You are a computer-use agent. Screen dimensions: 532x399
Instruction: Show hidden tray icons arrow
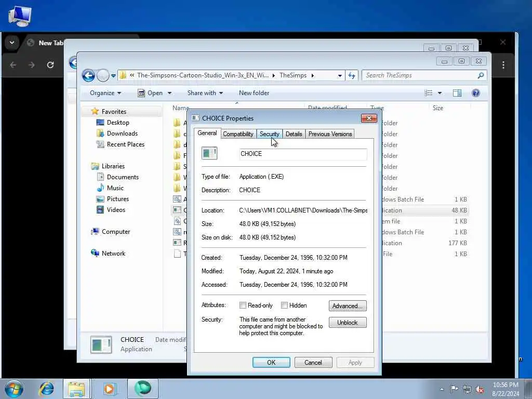pos(442,389)
